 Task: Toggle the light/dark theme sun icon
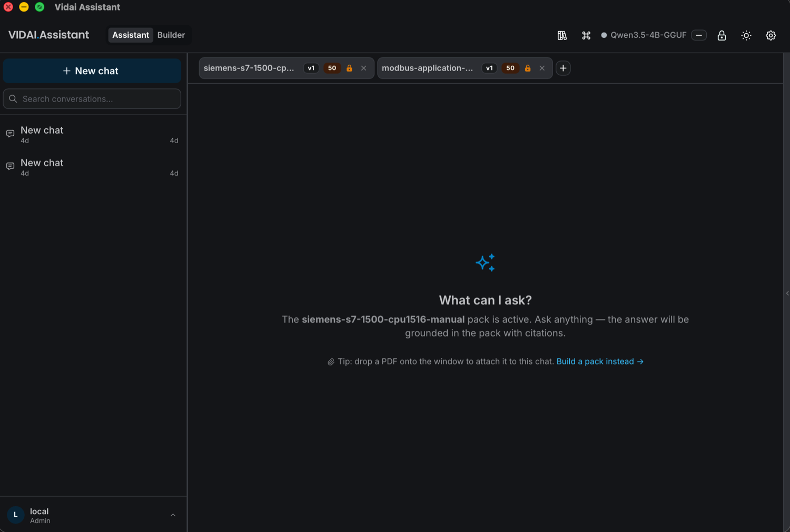click(x=746, y=35)
